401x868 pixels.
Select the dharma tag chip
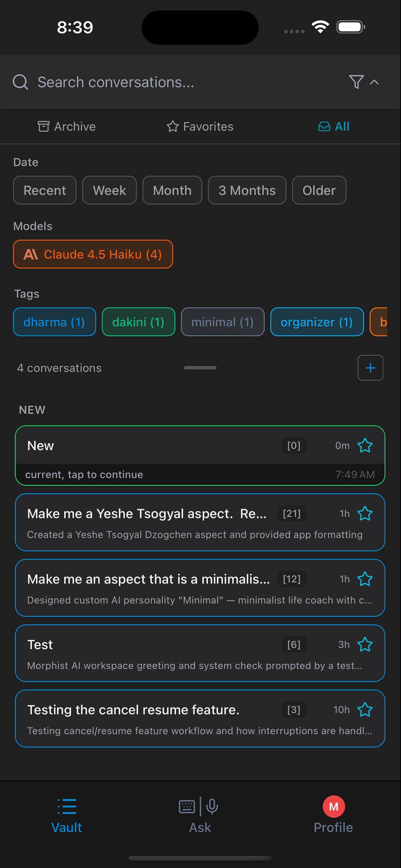(54, 322)
